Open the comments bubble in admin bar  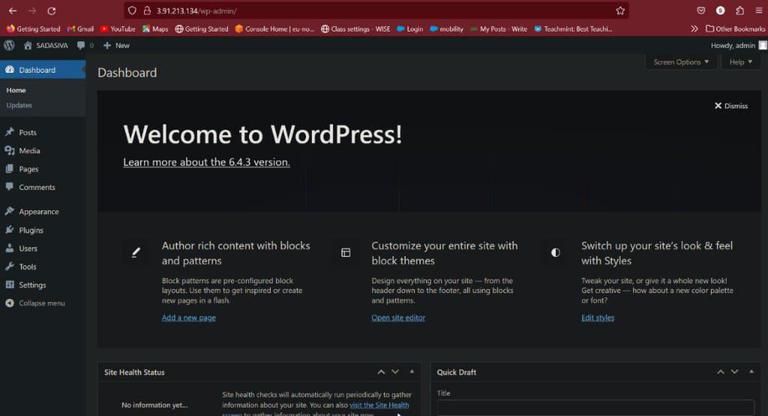click(85, 46)
